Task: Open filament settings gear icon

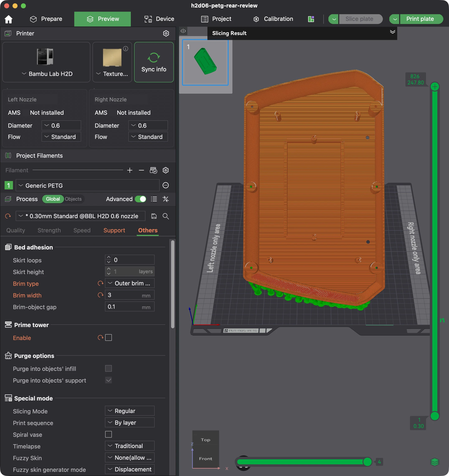Action: [x=166, y=170]
